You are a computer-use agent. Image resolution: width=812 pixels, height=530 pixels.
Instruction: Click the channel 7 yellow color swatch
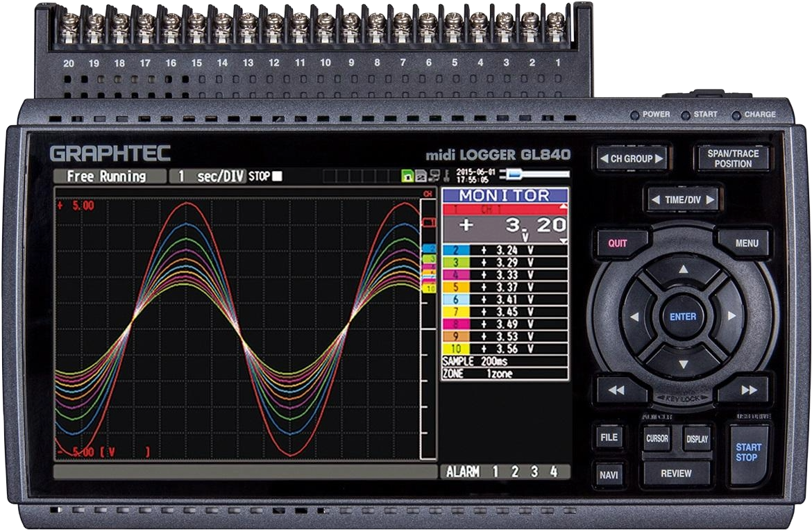456,312
